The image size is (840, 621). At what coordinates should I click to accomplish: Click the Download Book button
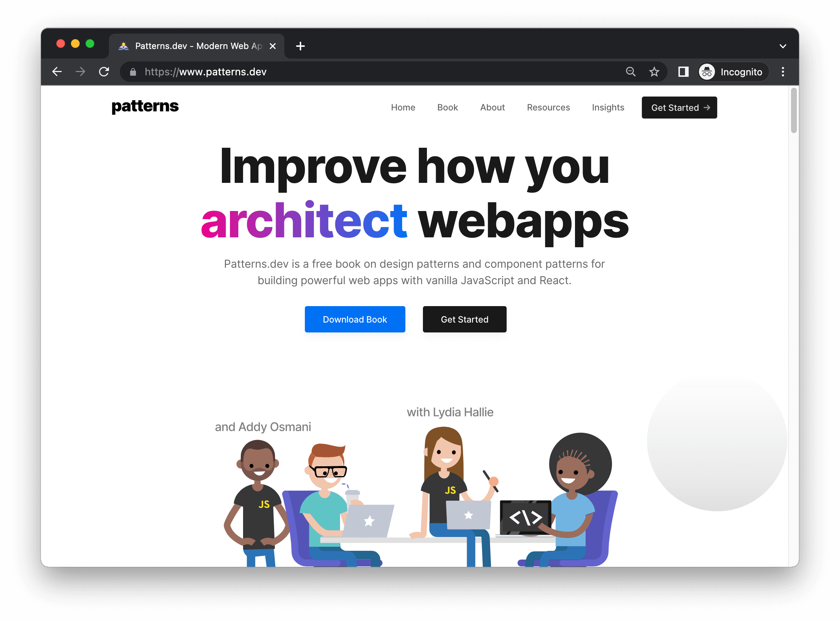pyautogui.click(x=355, y=319)
